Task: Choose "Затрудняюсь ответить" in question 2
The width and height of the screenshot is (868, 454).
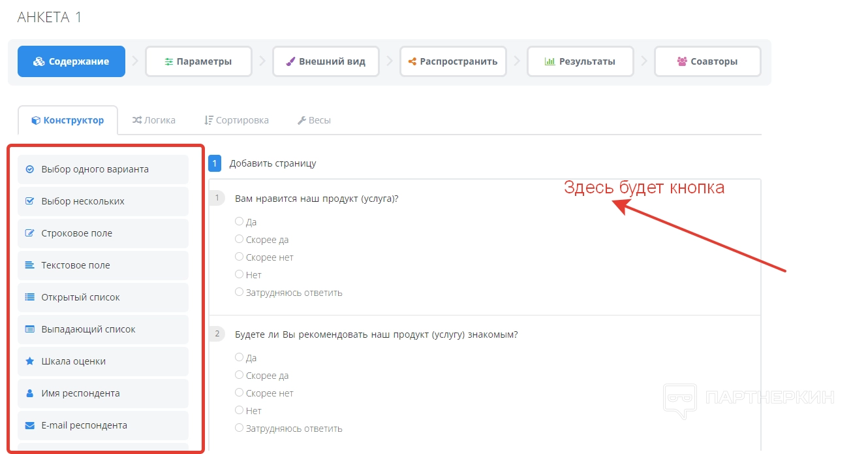Action: point(240,429)
